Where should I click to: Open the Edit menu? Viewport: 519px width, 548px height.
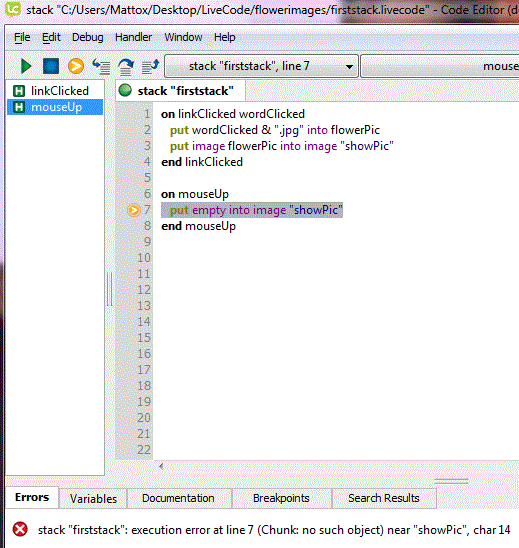pyautogui.click(x=51, y=37)
